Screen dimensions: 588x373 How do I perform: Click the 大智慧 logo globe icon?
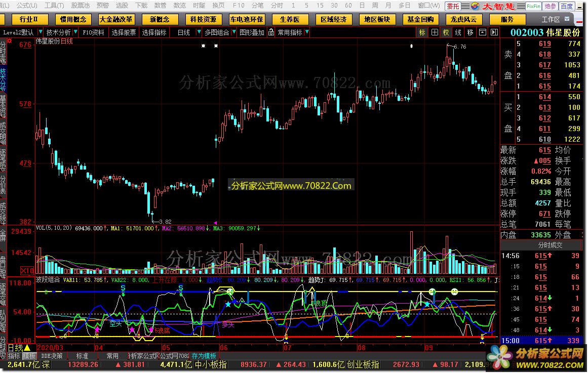click(x=475, y=6)
